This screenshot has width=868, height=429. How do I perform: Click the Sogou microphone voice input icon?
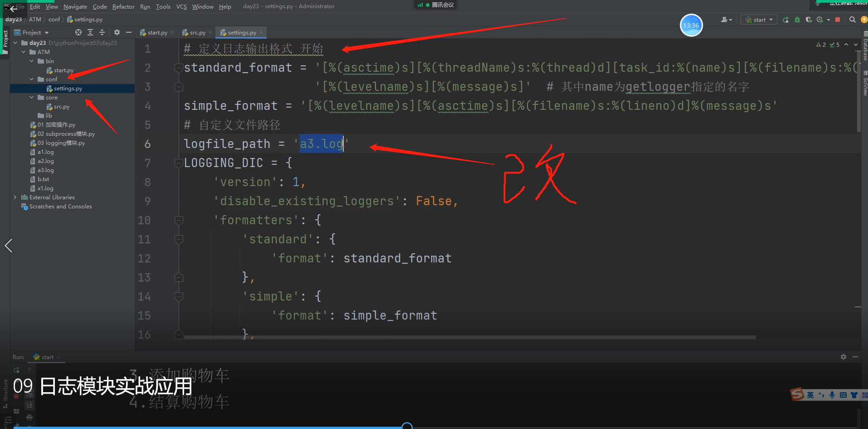[832, 394]
